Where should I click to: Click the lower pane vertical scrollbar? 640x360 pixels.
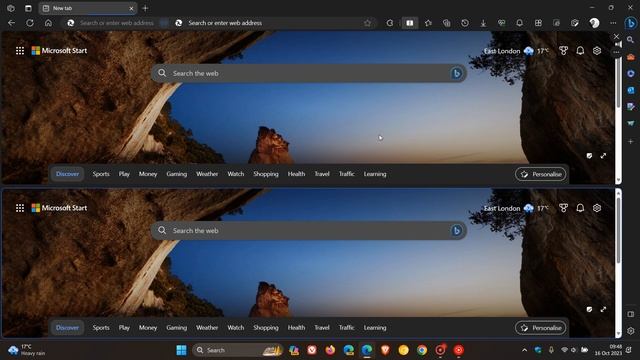pos(618,231)
